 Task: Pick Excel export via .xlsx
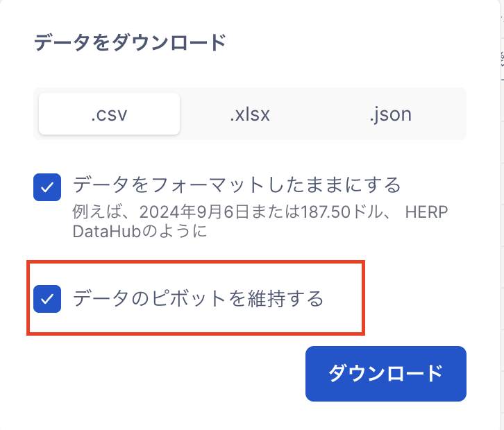point(250,114)
